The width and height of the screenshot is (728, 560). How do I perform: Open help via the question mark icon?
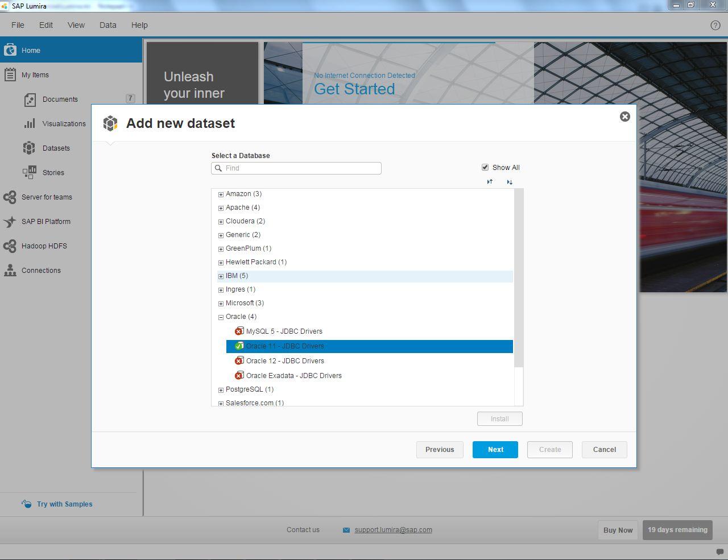[x=715, y=25]
